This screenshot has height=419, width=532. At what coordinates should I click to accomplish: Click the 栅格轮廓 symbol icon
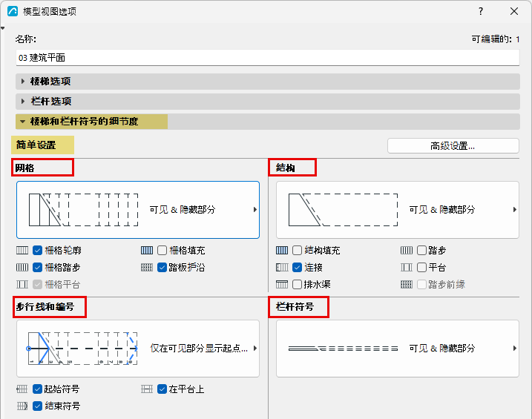pyautogui.click(x=22, y=251)
